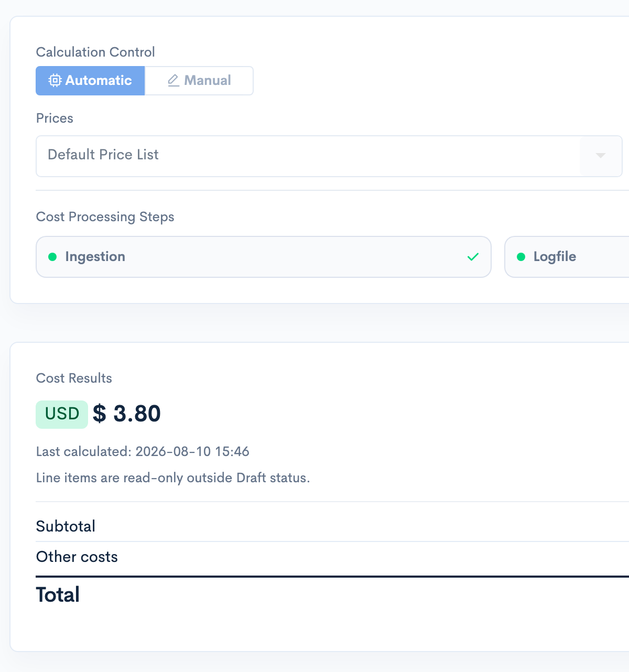Click the Other costs row label
629x672 pixels.
tap(77, 557)
